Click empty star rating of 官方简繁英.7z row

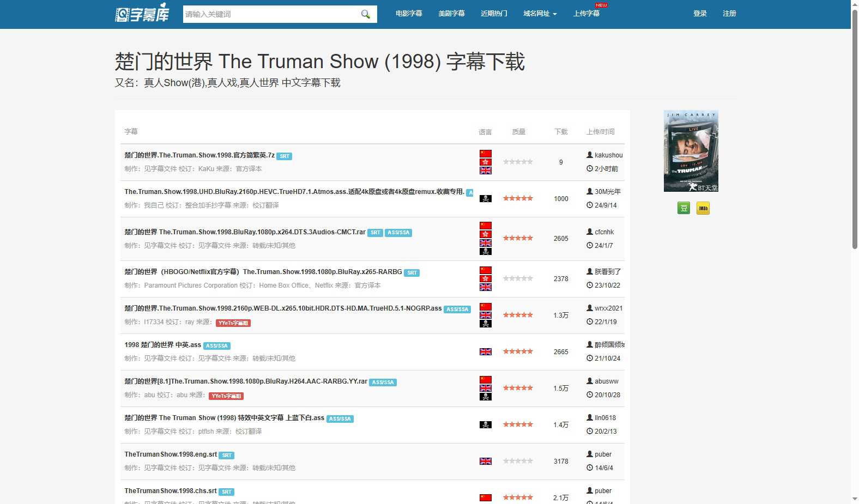pyautogui.click(x=518, y=162)
